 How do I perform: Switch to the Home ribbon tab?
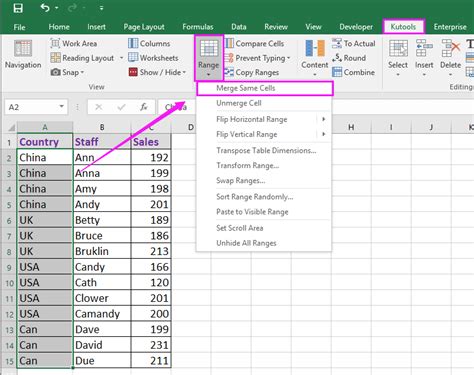(59, 27)
